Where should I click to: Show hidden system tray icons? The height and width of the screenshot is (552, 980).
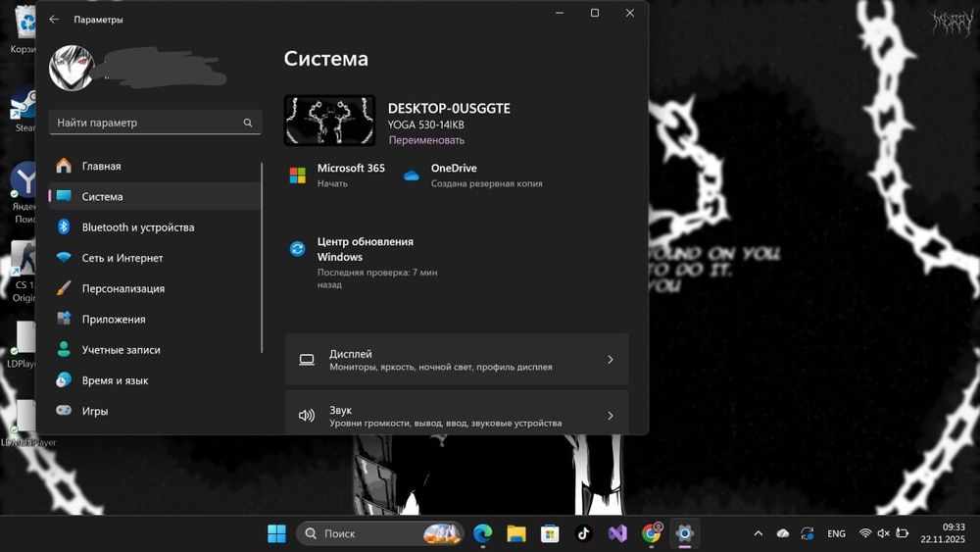759,533
